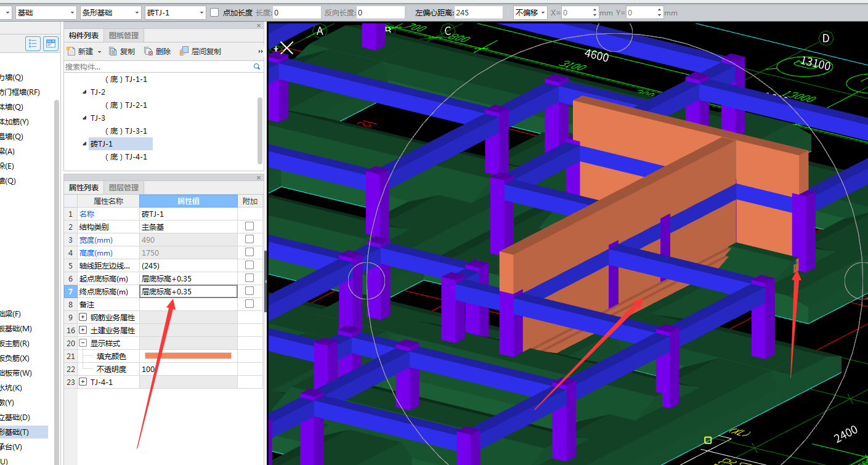Switch navigation panel to list view icon
868x465 pixels.
pos(33,43)
